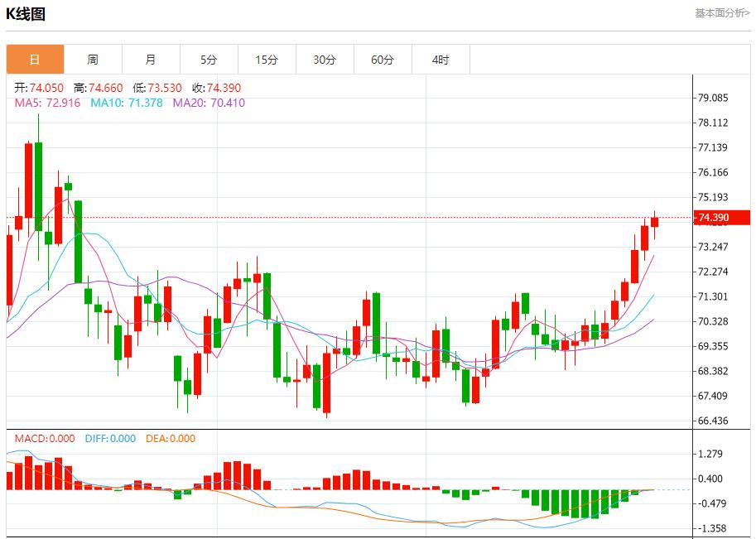Click the 79.085 price axis label
The height and width of the screenshot is (539, 756).
(x=713, y=98)
